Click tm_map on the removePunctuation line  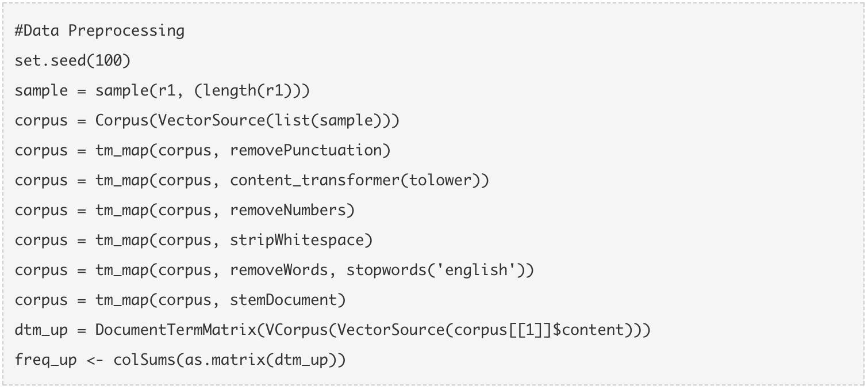click(x=122, y=150)
